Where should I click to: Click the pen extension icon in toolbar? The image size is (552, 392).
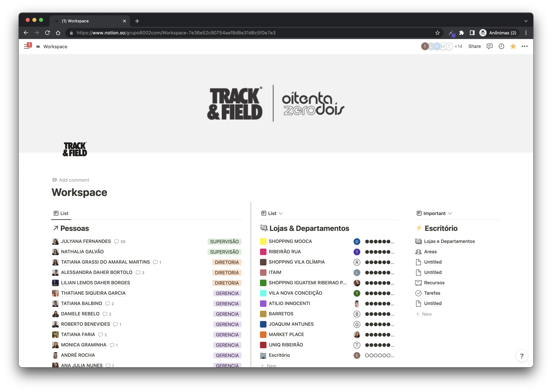[451, 33]
